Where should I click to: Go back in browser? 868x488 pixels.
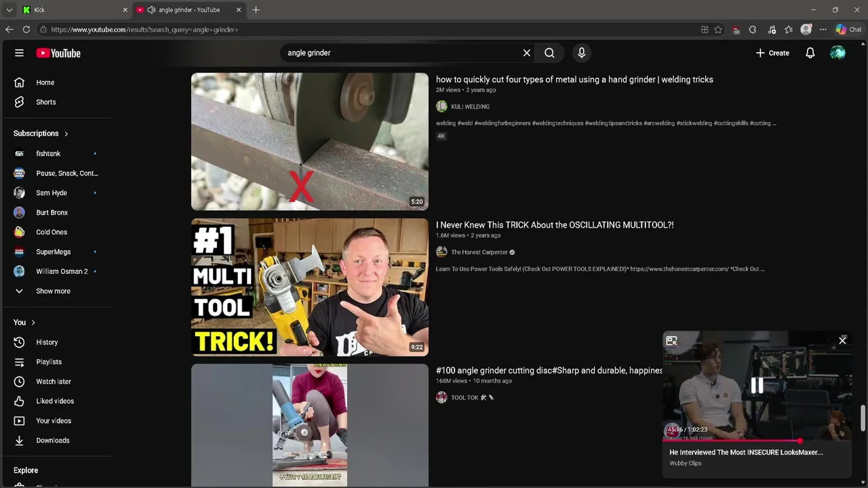click(9, 30)
